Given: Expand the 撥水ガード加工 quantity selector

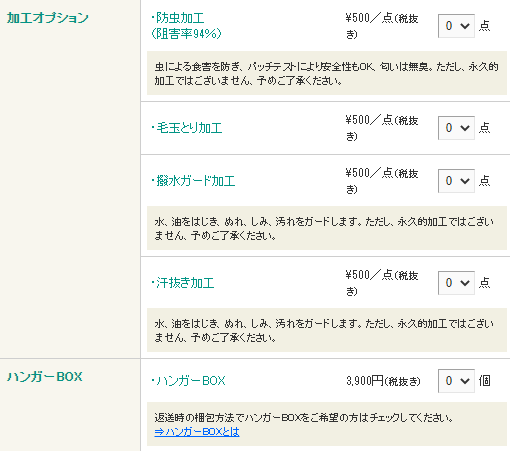Looking at the screenshot, I should (x=456, y=181).
